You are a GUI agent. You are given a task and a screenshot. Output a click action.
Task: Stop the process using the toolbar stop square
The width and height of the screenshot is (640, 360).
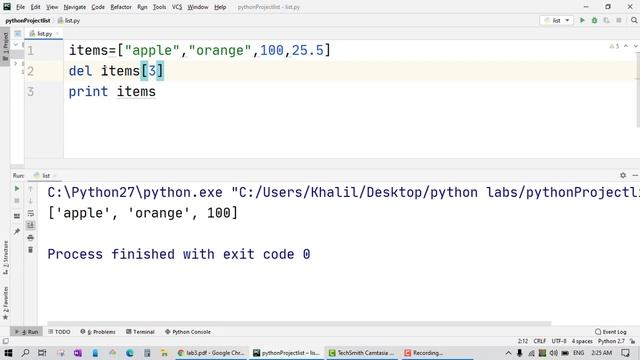click(619, 20)
